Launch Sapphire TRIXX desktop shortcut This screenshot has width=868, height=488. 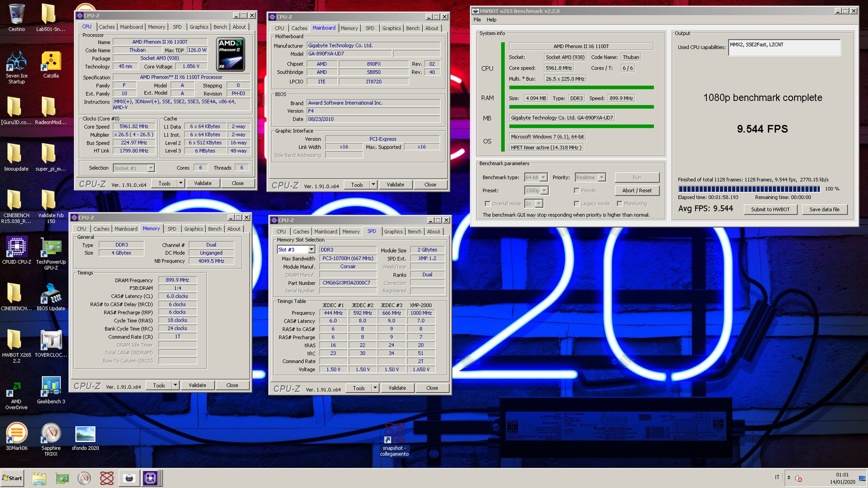pos(51,439)
